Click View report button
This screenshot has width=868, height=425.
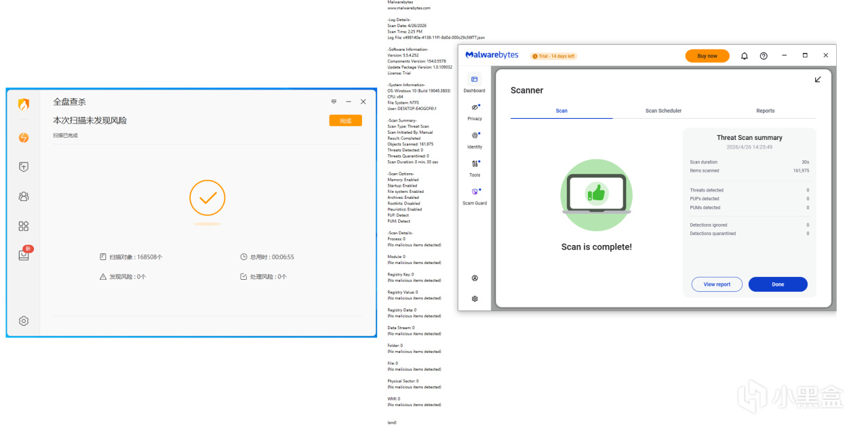(717, 284)
